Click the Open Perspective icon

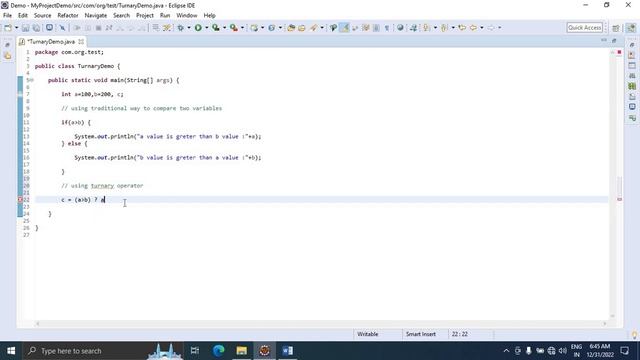(x=616, y=28)
